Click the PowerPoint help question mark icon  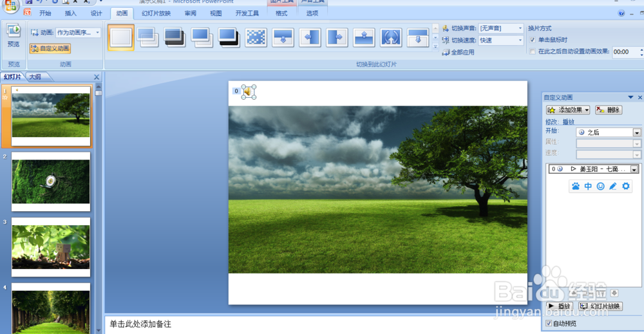point(621,13)
